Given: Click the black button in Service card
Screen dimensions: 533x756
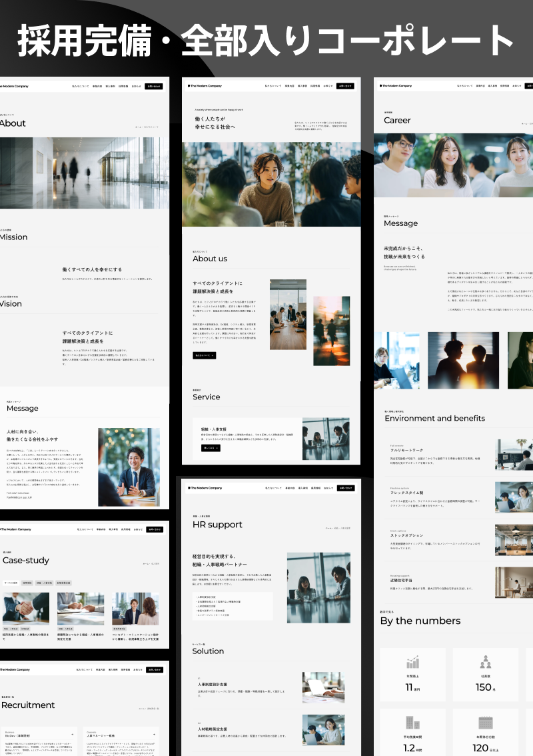Looking at the screenshot, I should coord(211,448).
